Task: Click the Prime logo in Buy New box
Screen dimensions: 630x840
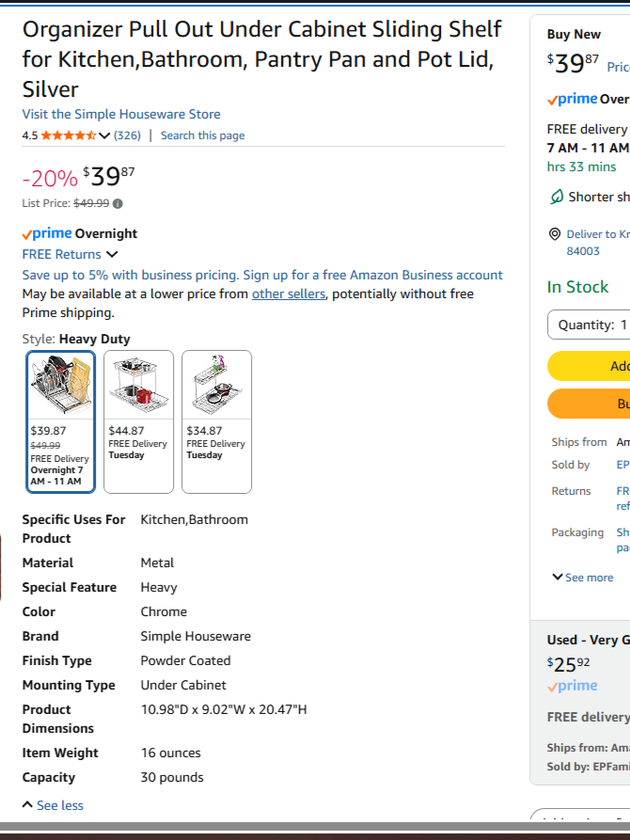Action: coord(572,99)
